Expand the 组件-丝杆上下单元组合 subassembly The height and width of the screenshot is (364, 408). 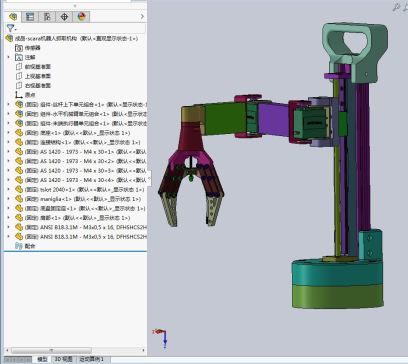point(8,104)
